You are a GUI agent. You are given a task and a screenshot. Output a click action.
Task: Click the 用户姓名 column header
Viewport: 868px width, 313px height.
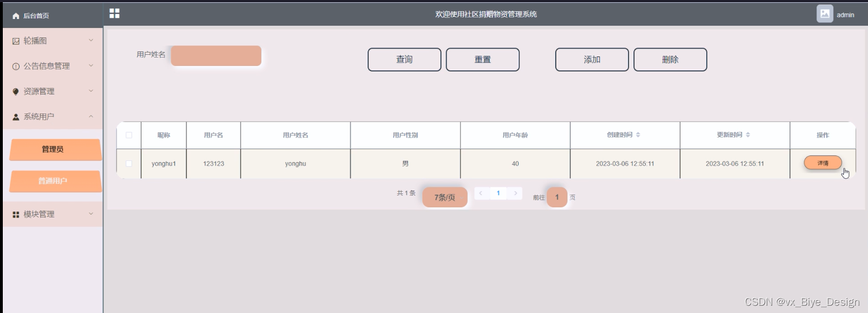[295, 135]
